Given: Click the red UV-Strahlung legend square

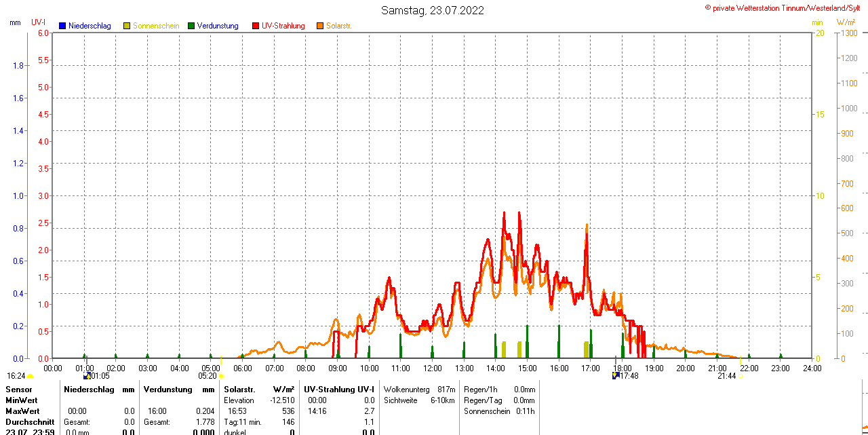Looking at the screenshot, I should click(x=256, y=26).
